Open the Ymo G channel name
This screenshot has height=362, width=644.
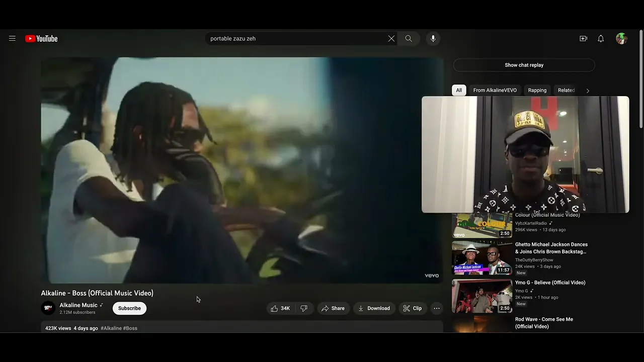(521, 291)
